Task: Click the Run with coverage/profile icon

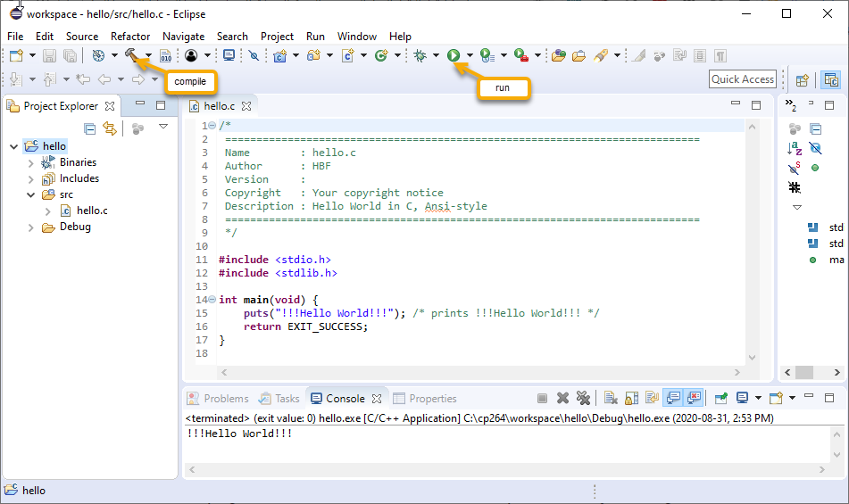Action: (x=487, y=55)
